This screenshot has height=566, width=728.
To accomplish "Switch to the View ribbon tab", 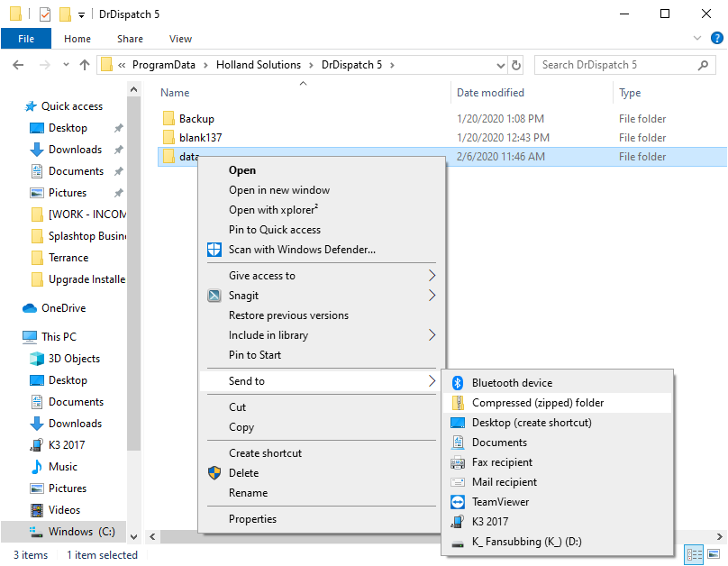I will pos(180,39).
